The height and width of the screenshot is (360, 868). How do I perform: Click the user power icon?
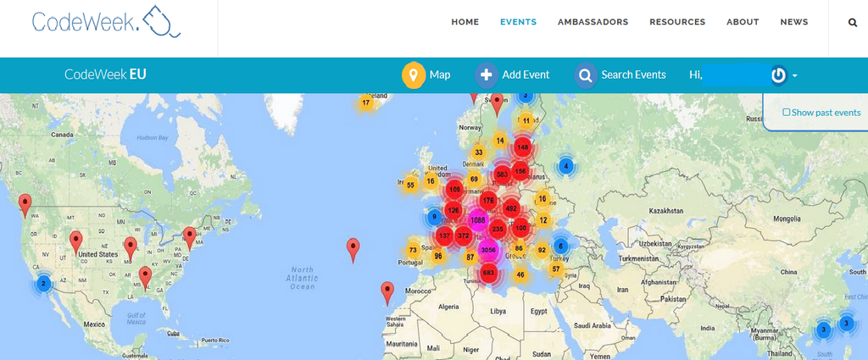[x=778, y=75]
